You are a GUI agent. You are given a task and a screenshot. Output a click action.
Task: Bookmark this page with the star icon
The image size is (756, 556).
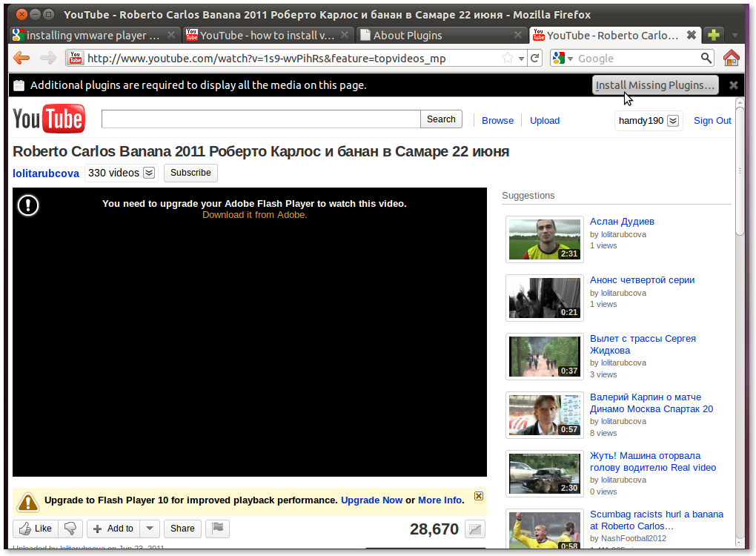point(507,59)
